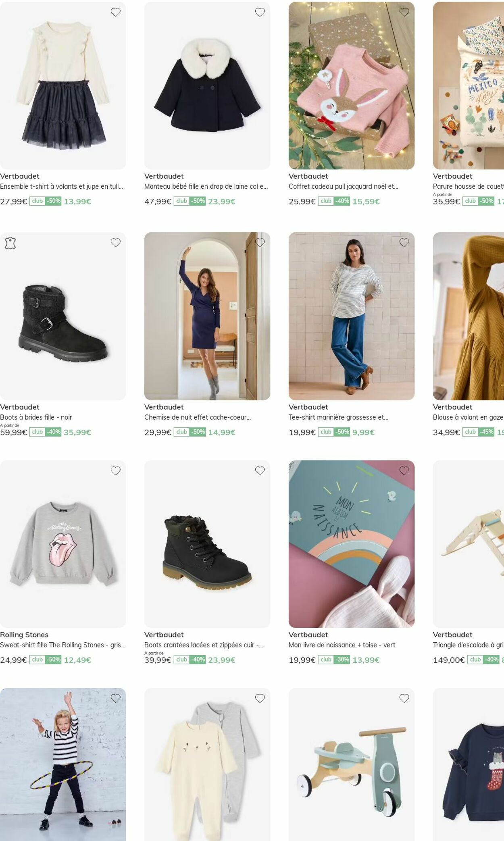Favorite the black laced leather boots
The width and height of the screenshot is (504, 841).
(x=260, y=470)
